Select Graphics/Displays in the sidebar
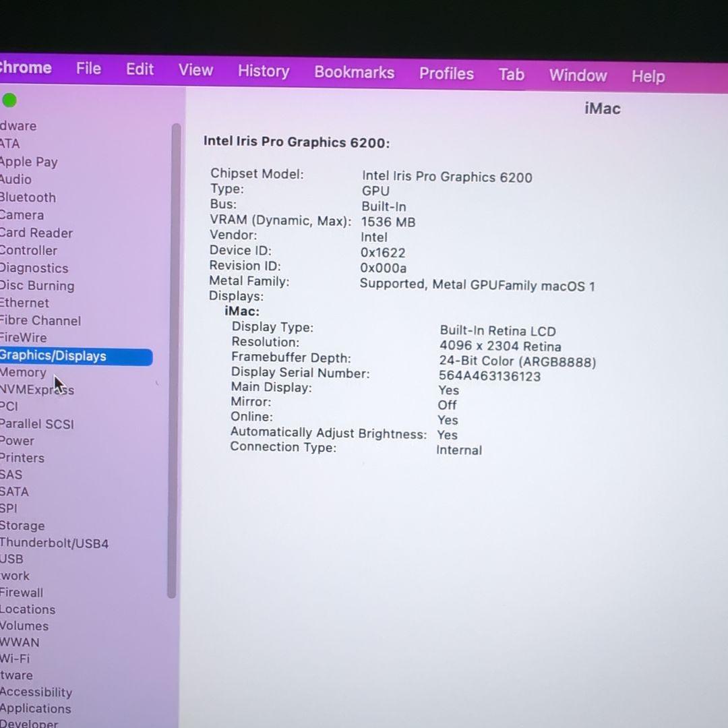The image size is (728, 728). 53,356
